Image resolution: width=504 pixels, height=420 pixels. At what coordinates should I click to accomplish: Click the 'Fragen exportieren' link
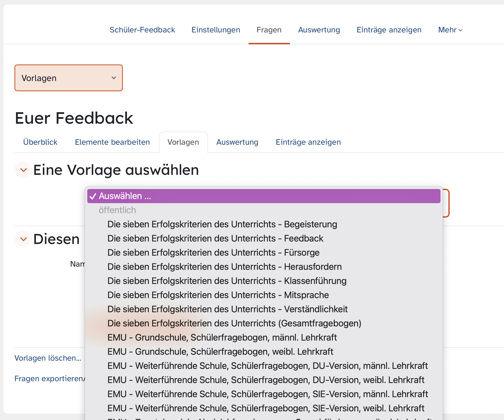pyautogui.click(x=49, y=378)
